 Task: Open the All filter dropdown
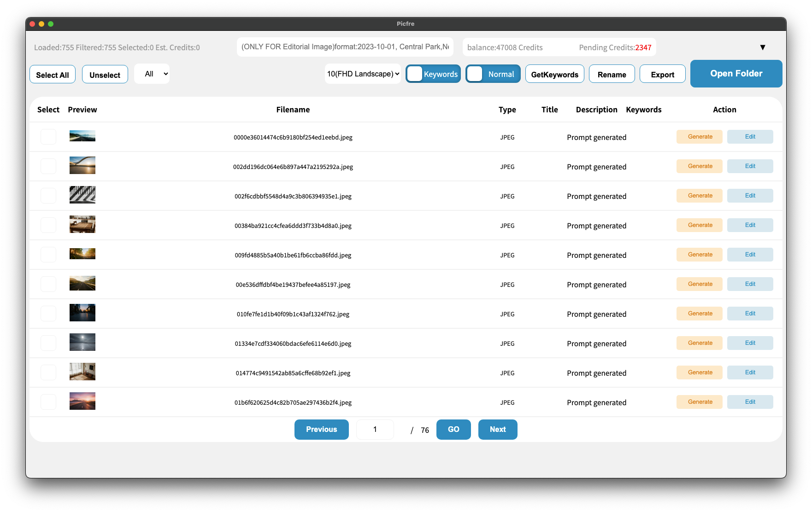point(152,74)
